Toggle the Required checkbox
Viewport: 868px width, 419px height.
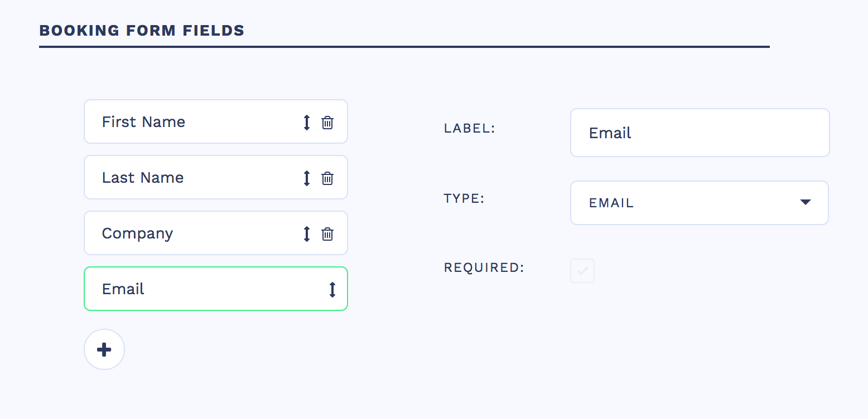(582, 271)
